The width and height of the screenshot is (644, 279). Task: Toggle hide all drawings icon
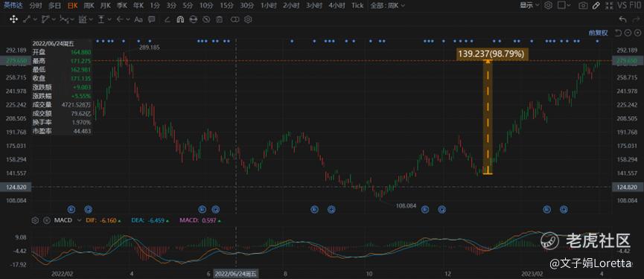click(x=206, y=19)
